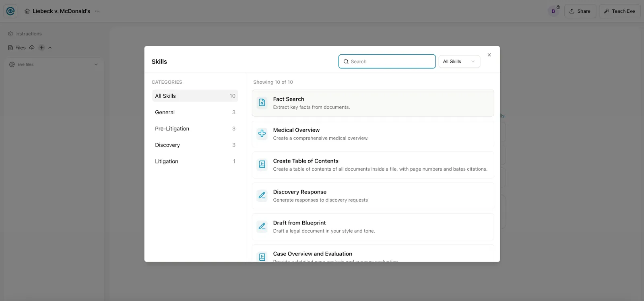644x301 pixels.
Task: Click the Create Table of Contents icon
Action: 262,165
